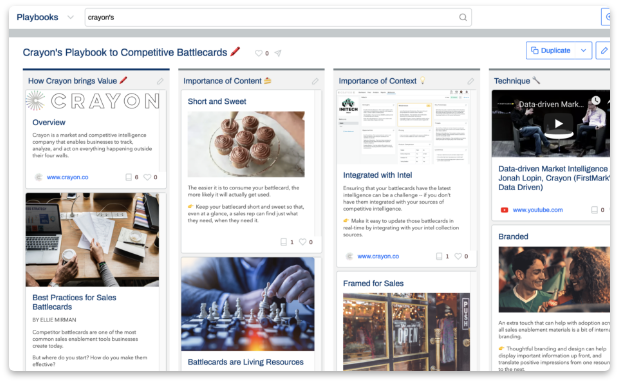The width and height of the screenshot is (619, 383).
Task: Select the Technique column header
Action: click(x=512, y=81)
